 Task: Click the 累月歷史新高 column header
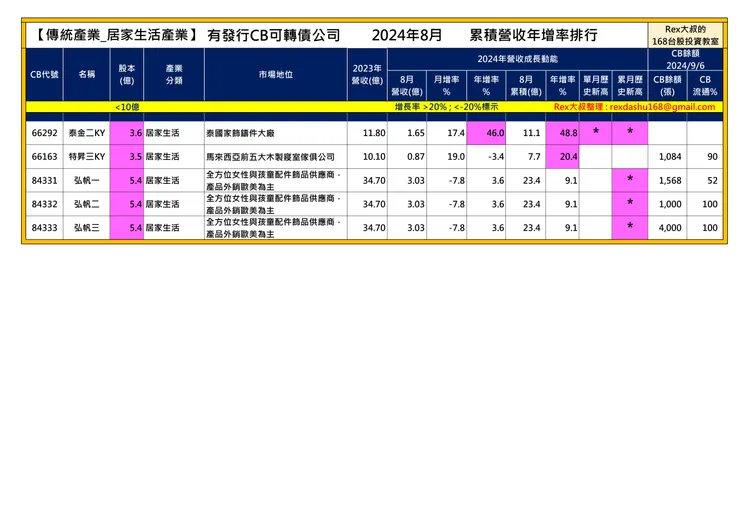tap(630, 85)
